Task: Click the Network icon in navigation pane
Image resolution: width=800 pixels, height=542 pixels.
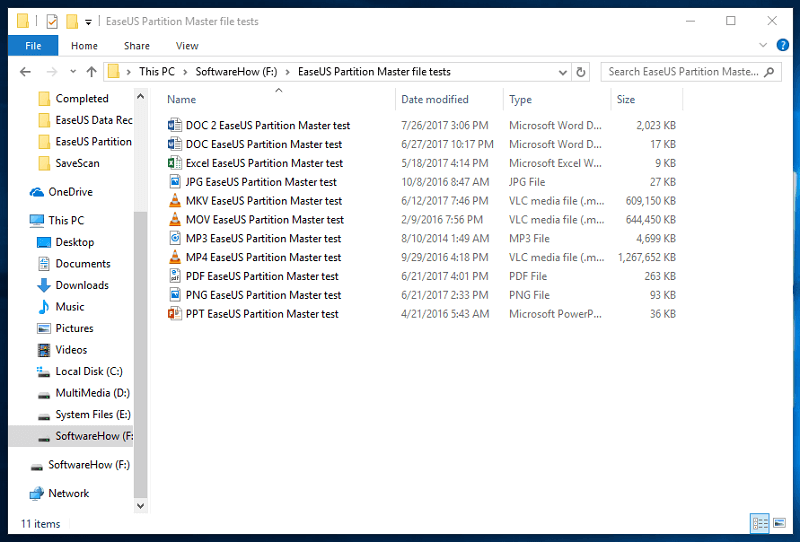Action: 37,494
